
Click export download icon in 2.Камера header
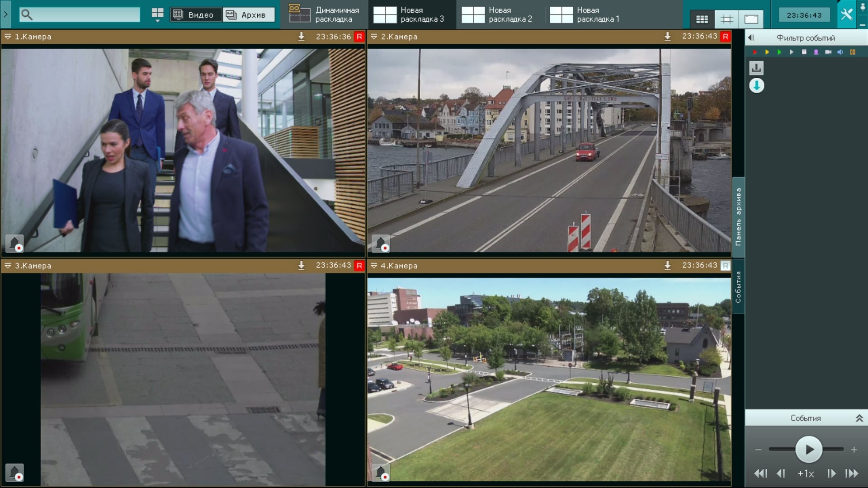click(x=667, y=37)
